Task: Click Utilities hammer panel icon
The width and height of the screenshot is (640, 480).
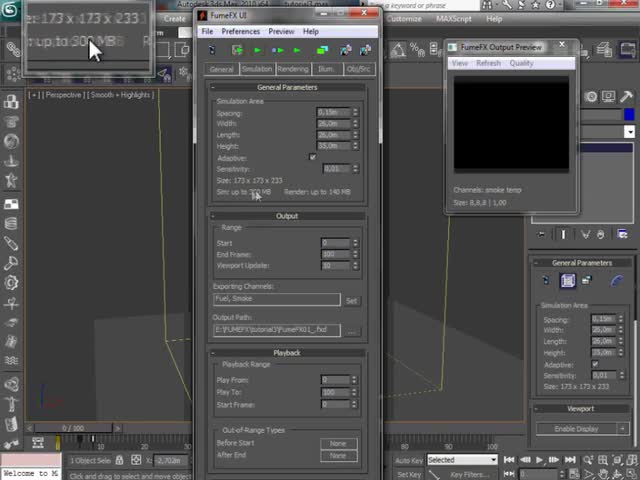Action: (626, 97)
